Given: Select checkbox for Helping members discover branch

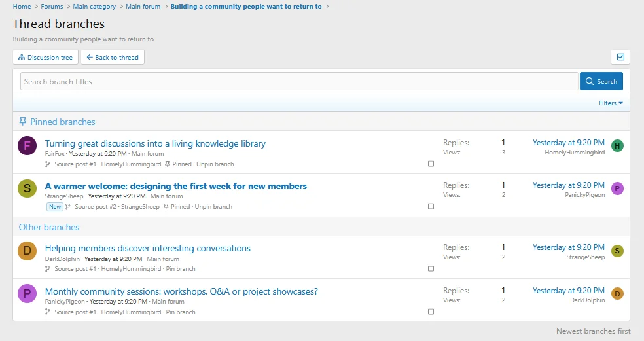Looking at the screenshot, I should [x=431, y=269].
